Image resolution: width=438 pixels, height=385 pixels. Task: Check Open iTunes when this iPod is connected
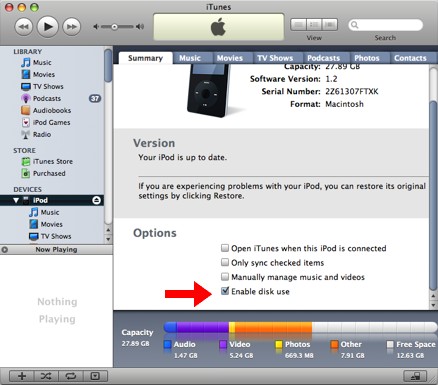tap(225, 248)
